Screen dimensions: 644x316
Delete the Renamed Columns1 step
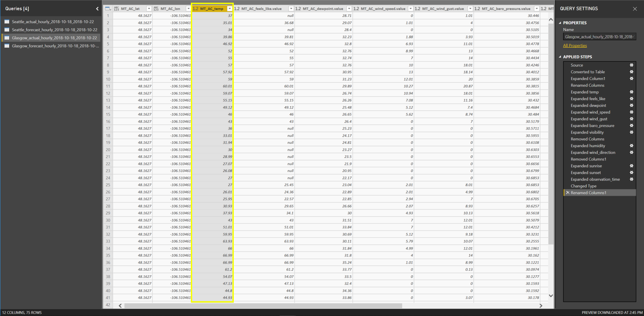tap(568, 193)
